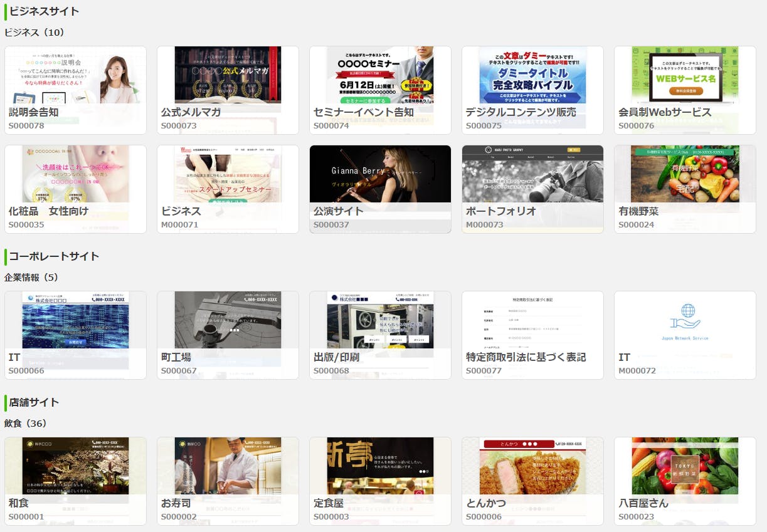Select the 会員制Webサービス template
Screen dimensions: 767x532
(x=685, y=90)
